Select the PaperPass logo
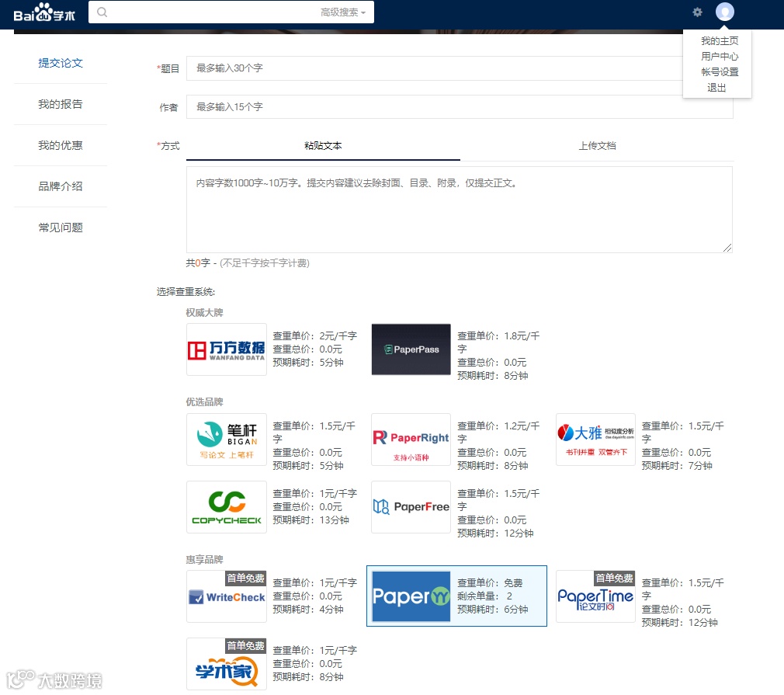 pyautogui.click(x=411, y=349)
